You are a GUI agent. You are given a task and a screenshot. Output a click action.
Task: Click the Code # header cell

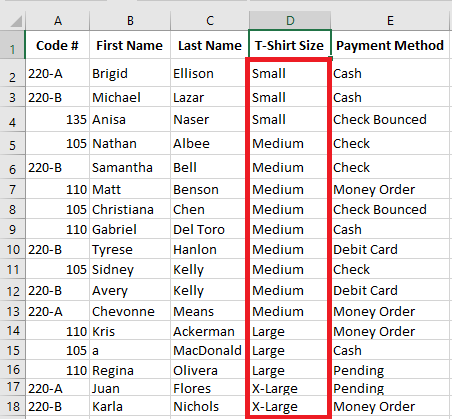[58, 45]
